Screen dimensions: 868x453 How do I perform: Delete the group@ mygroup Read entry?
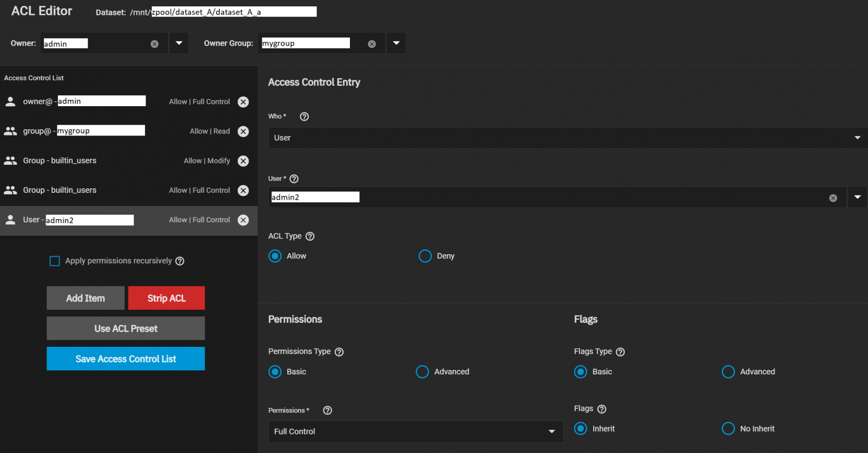coord(243,131)
